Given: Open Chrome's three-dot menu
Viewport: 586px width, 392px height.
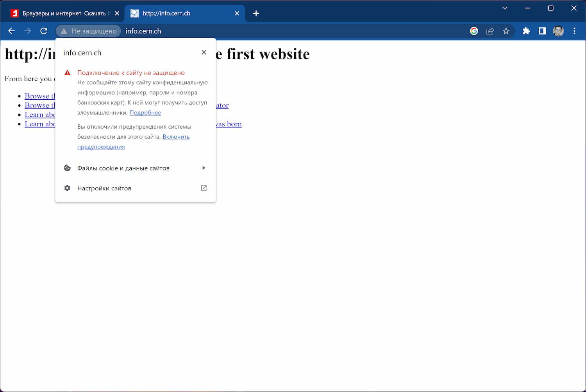Looking at the screenshot, I should tap(574, 31).
